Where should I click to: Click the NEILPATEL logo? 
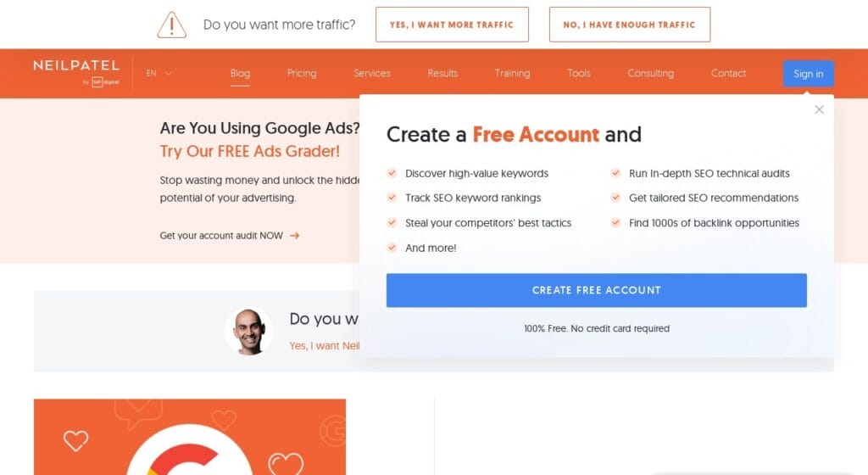(76, 73)
